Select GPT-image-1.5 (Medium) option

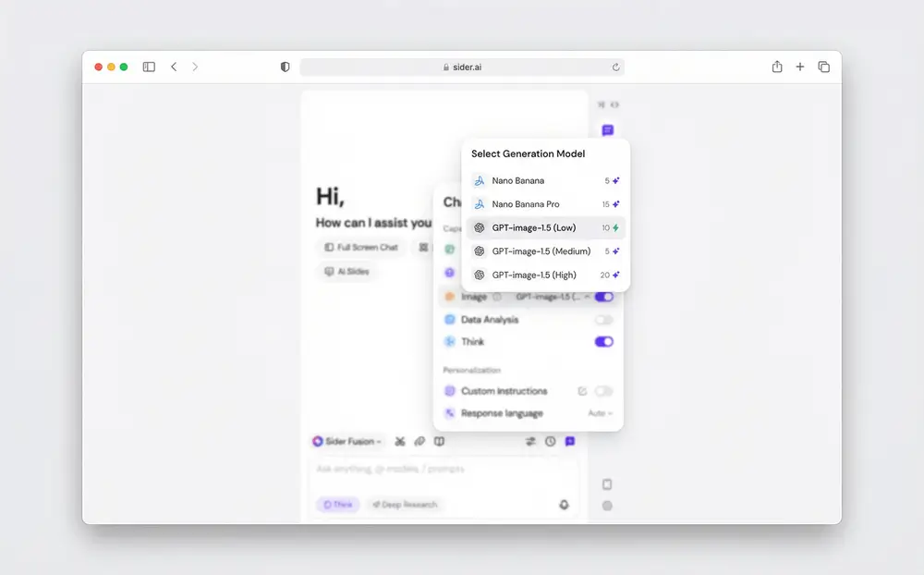pyautogui.click(x=546, y=251)
